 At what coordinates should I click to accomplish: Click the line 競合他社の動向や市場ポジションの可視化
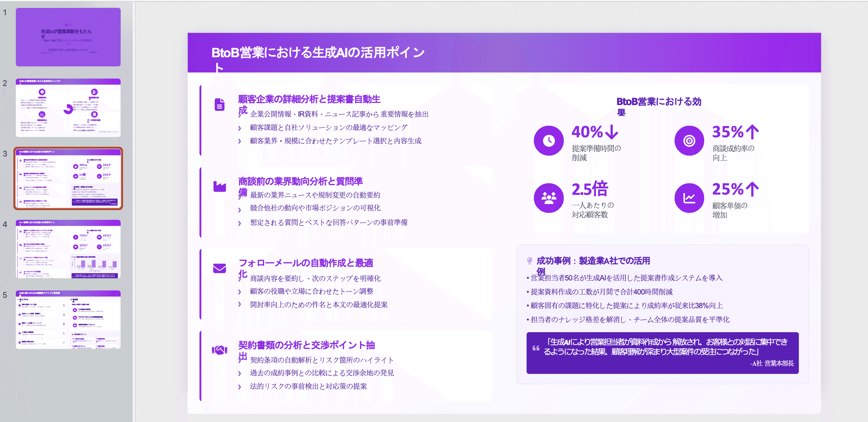[x=315, y=208]
